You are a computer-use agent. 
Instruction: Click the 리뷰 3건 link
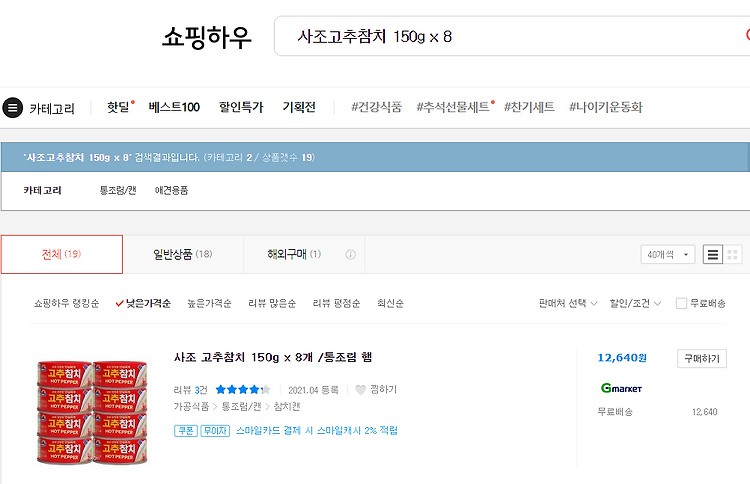pos(190,390)
